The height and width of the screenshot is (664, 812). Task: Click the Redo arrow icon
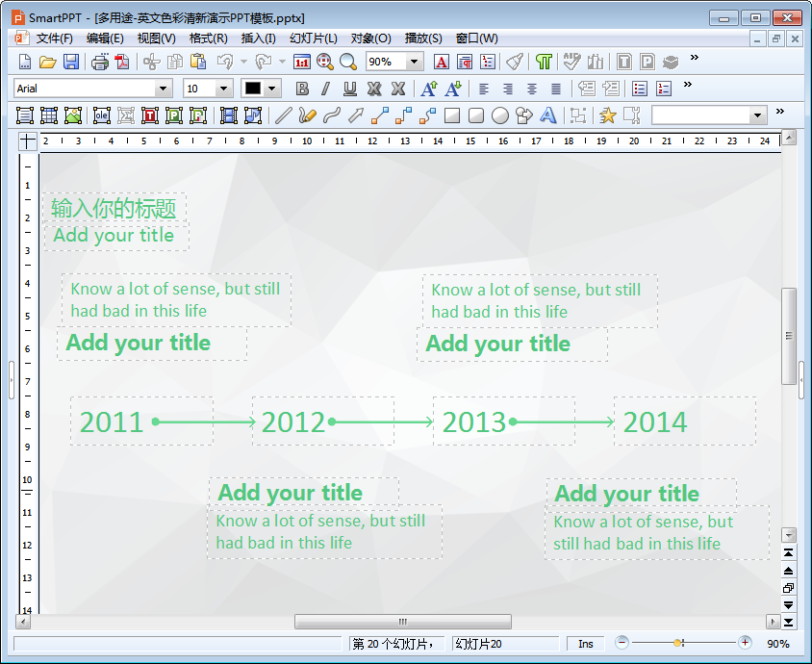[265, 62]
